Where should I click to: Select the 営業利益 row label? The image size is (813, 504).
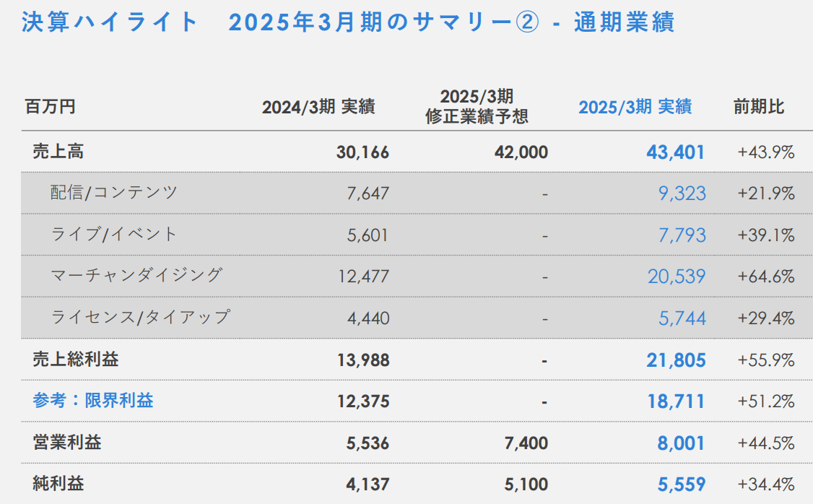click(x=67, y=443)
